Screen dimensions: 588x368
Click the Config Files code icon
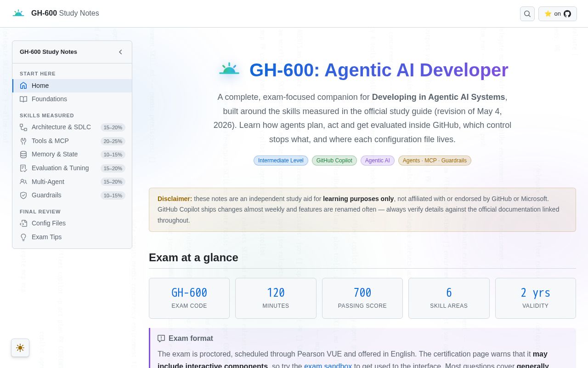[23, 224]
